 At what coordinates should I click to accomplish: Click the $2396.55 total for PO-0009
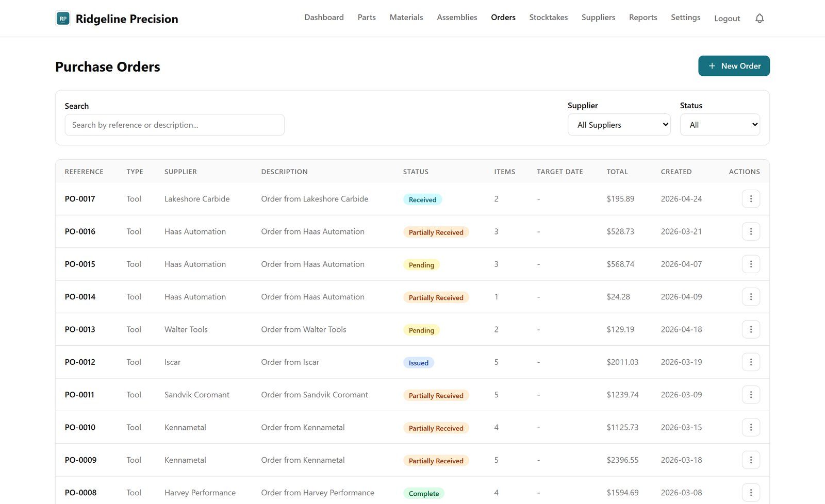click(x=622, y=460)
